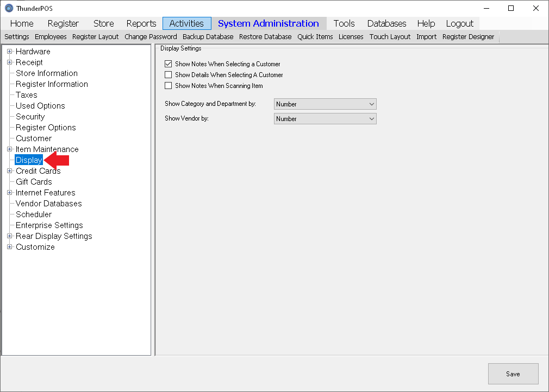Expand the Item Maintenance node
Image resolution: width=549 pixels, height=392 pixels.
(9, 149)
